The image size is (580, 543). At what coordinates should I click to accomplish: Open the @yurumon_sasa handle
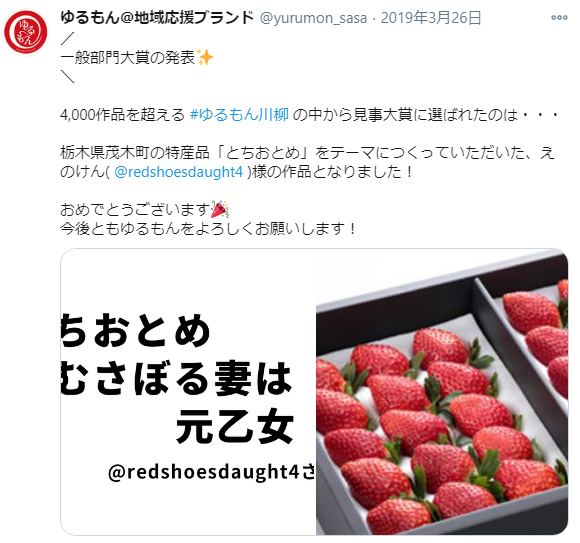coord(313,18)
